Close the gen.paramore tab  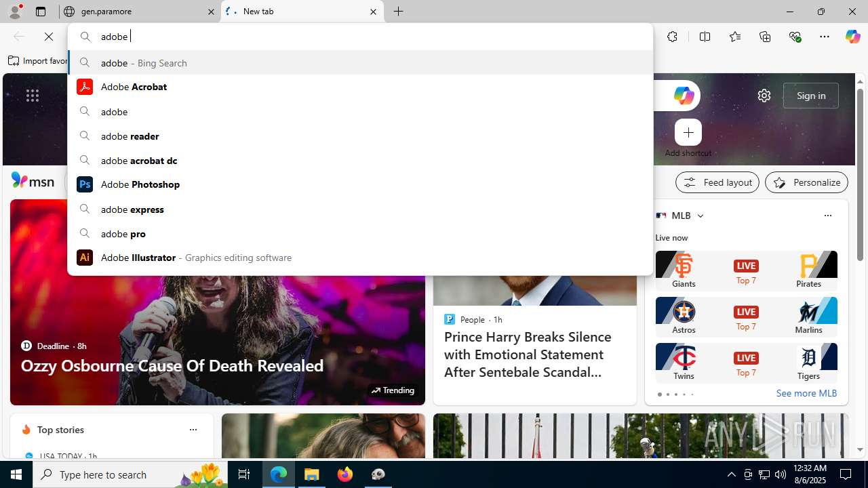click(x=211, y=12)
